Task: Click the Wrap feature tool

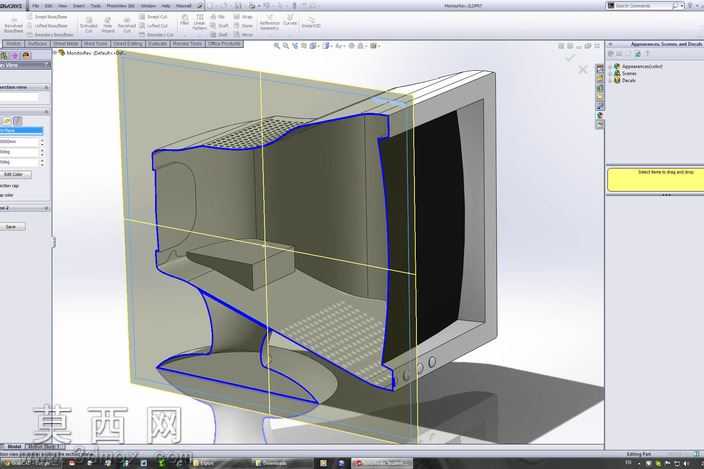Action: click(243, 17)
